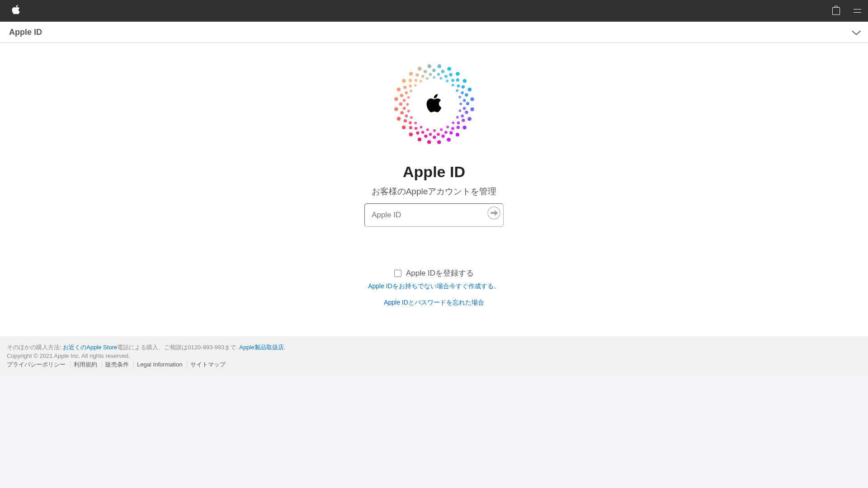Open Apple IDとパスワードを忘れた場合 link
This screenshot has width=868, height=488.
tap(434, 303)
